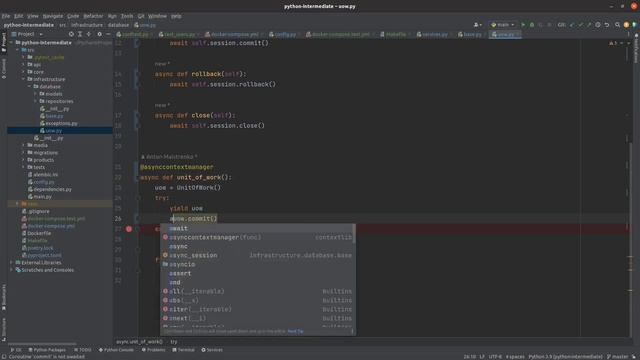Open the Python Console tool window

coord(116,350)
